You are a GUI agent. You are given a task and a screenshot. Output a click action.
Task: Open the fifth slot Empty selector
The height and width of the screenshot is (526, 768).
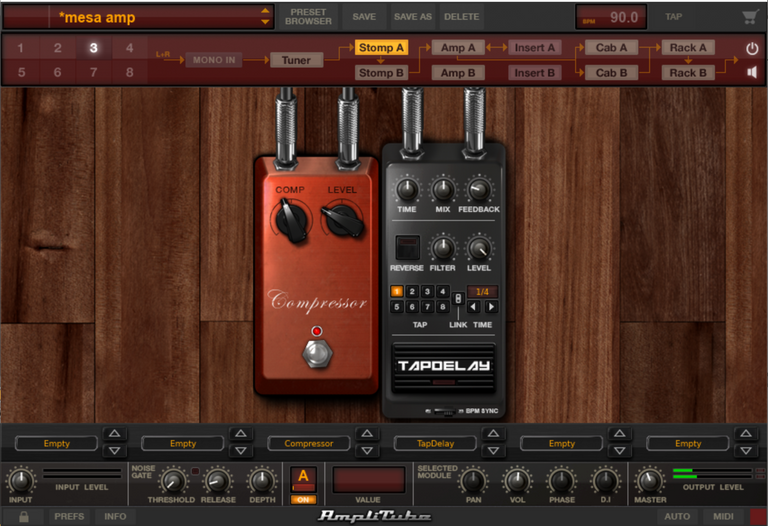pyautogui.click(x=561, y=443)
